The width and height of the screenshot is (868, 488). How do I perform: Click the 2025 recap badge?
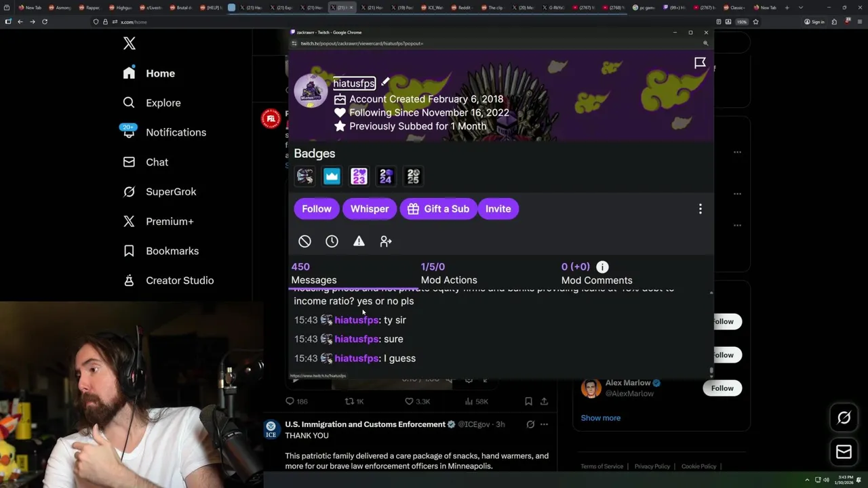[413, 176]
